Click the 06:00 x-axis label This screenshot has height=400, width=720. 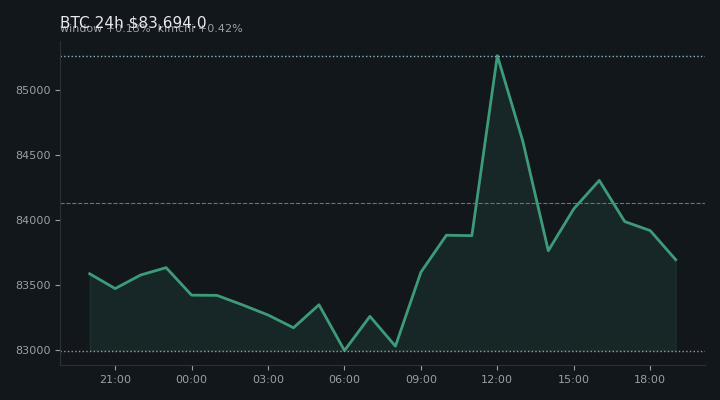[344, 379]
